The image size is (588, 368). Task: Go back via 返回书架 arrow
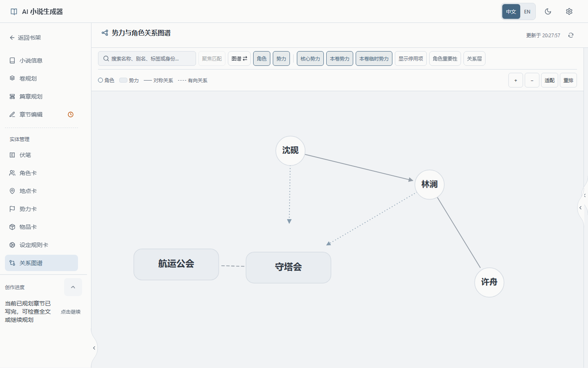click(x=25, y=38)
